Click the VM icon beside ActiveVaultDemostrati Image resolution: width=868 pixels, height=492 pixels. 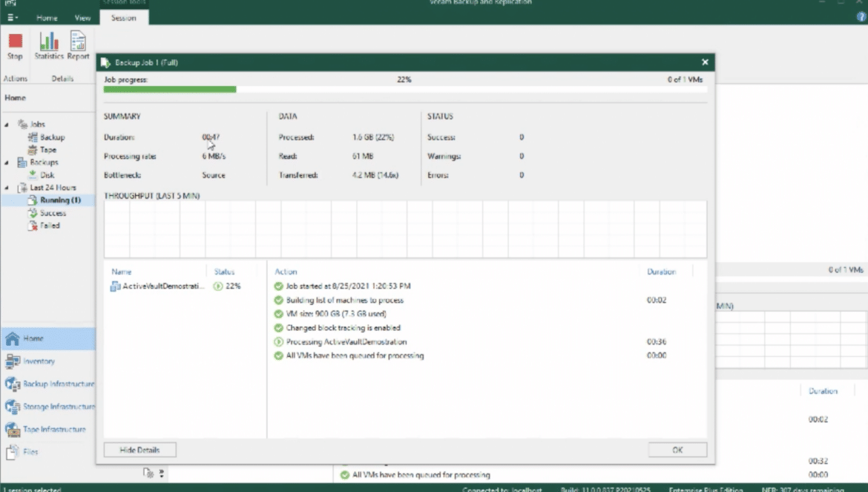pos(115,286)
